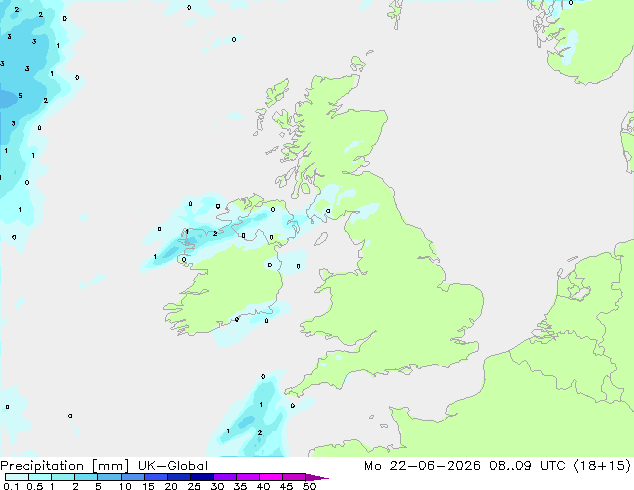Click the 1–2 mm legend color swatch
The width and height of the screenshot is (634, 490).
[x=63, y=477]
